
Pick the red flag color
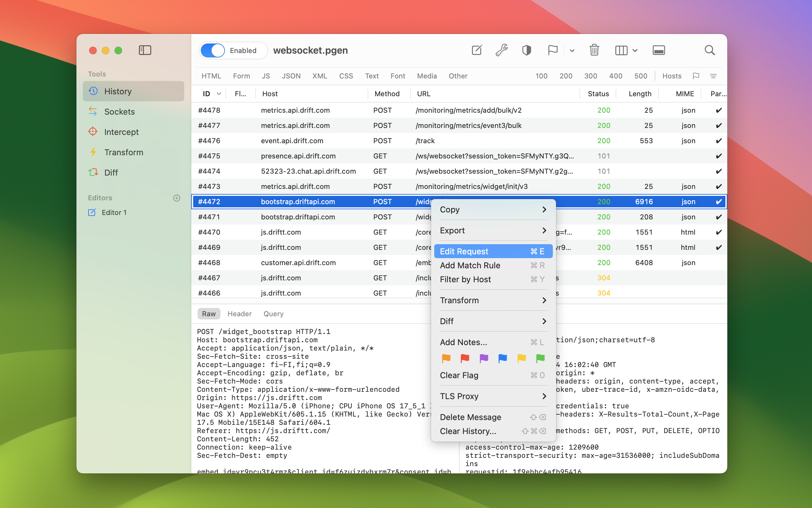click(x=465, y=358)
